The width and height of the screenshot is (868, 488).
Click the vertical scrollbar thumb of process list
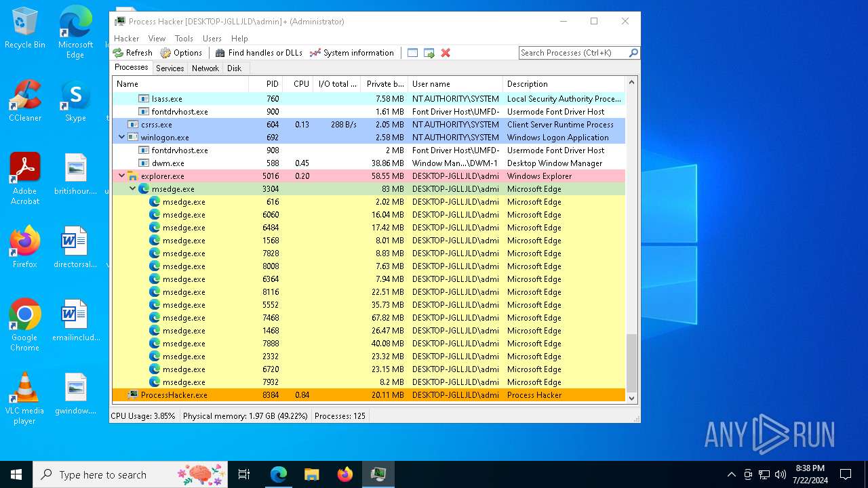point(632,363)
